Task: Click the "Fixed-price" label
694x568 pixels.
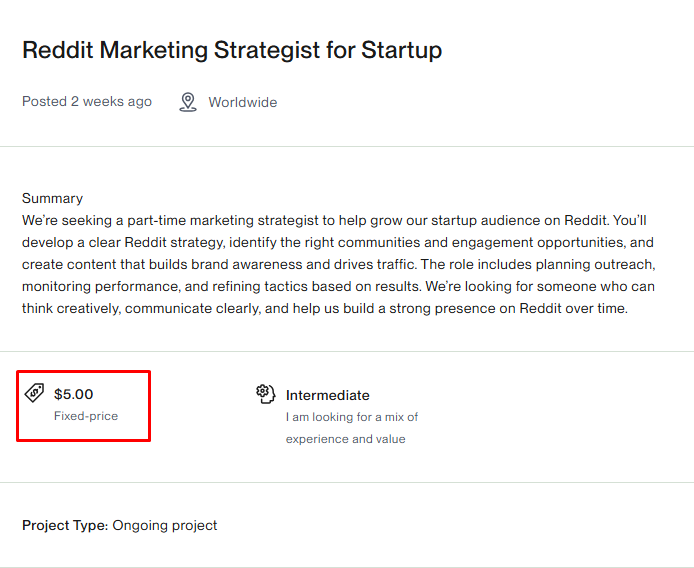Action: click(x=86, y=416)
